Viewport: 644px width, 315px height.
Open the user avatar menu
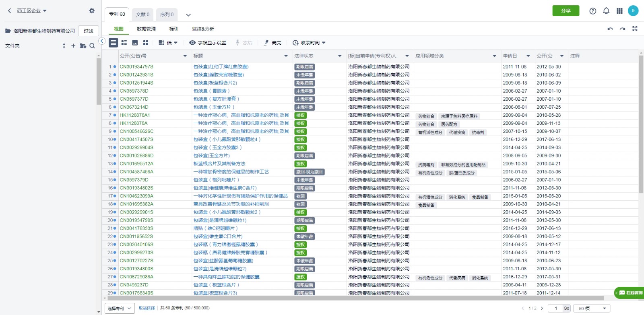tap(633, 11)
